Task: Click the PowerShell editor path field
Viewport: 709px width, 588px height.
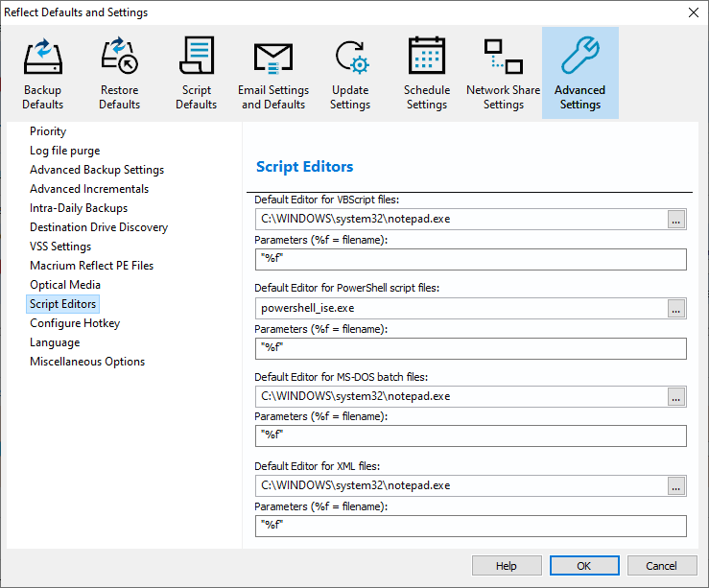Action: pos(461,308)
